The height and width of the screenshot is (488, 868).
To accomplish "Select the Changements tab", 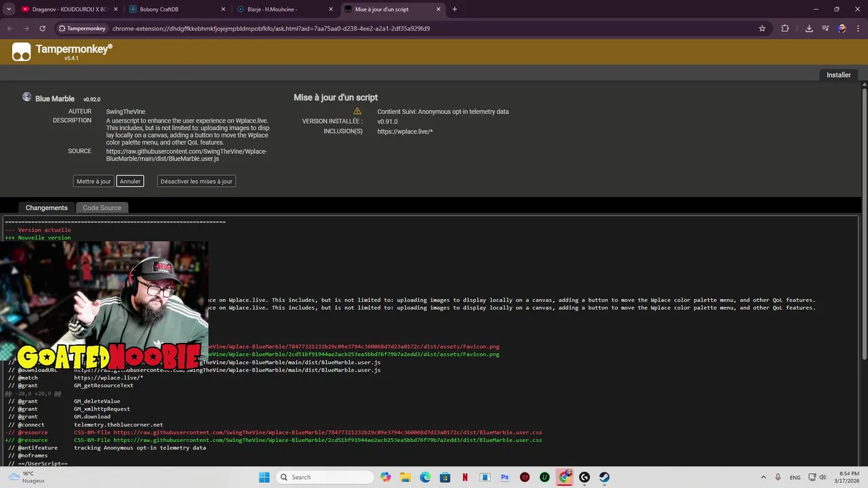I will pyautogui.click(x=47, y=207).
